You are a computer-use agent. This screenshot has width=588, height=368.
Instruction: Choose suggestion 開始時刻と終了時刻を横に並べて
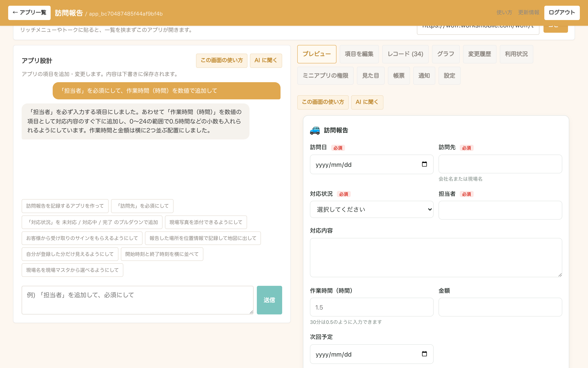pos(162,254)
